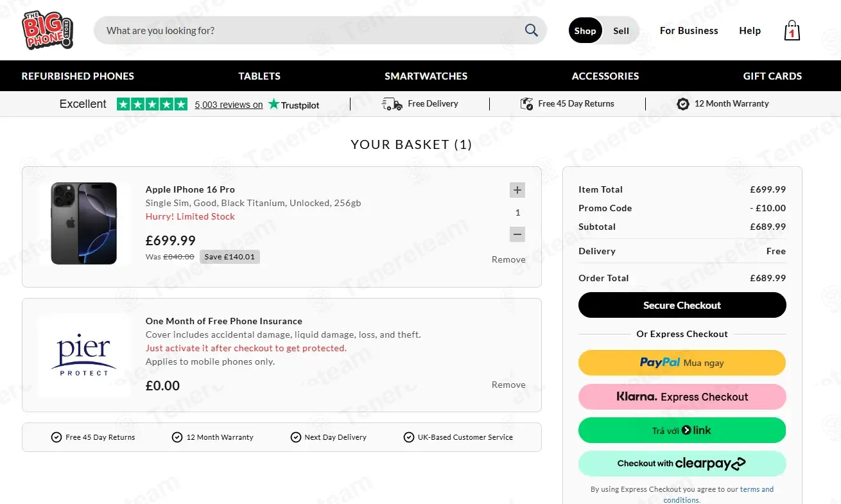Image resolution: width=841 pixels, height=504 pixels.
Task: Click 'Applies to mobile phones only.' text
Action: pyautogui.click(x=210, y=361)
